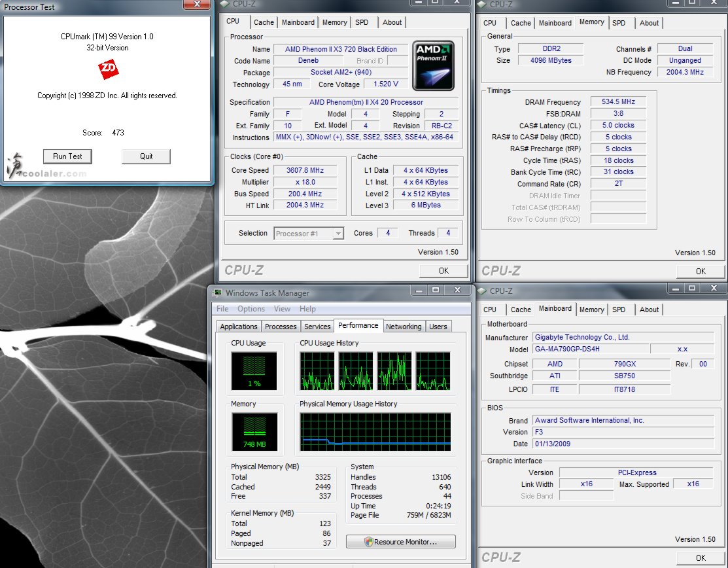Click the CPUmark score value '473'
728x568 pixels.
pyautogui.click(x=118, y=133)
